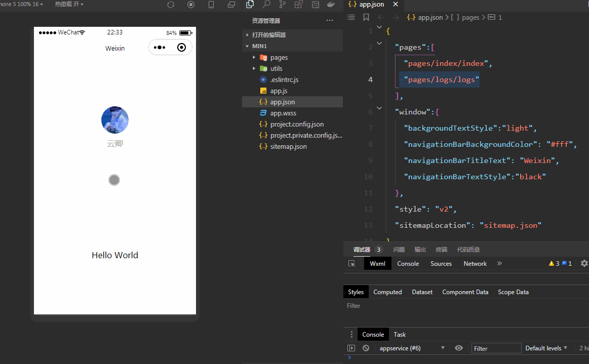Toggle the live expression eye icon
589x364 pixels.
459,348
